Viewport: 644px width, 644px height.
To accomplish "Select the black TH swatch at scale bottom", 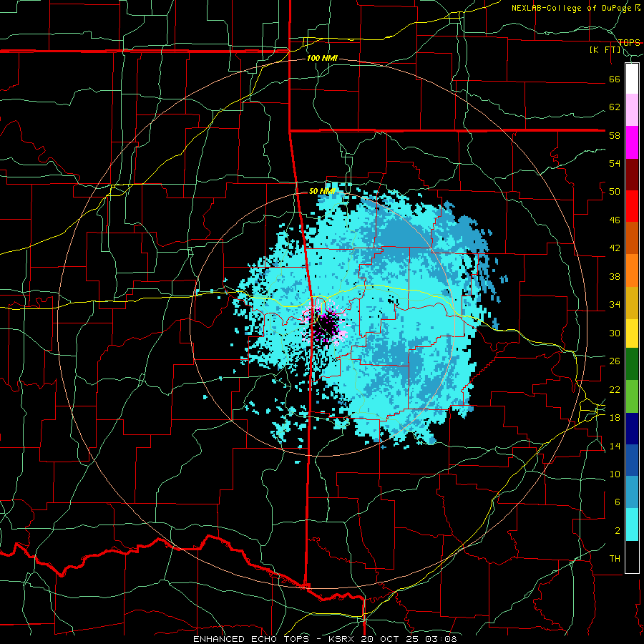I will [632, 557].
